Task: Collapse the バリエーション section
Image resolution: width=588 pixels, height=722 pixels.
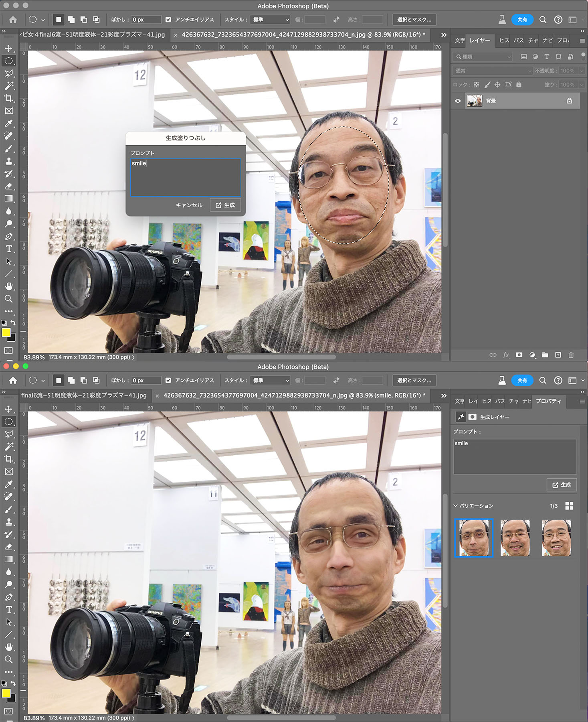Action: [455, 506]
